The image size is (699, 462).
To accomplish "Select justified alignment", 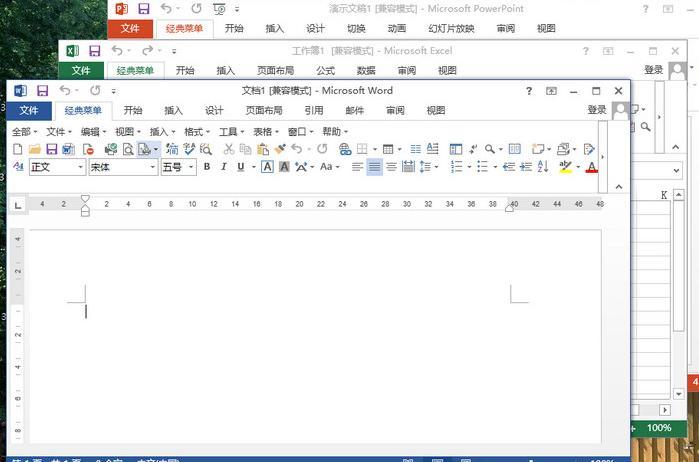I will [374, 167].
